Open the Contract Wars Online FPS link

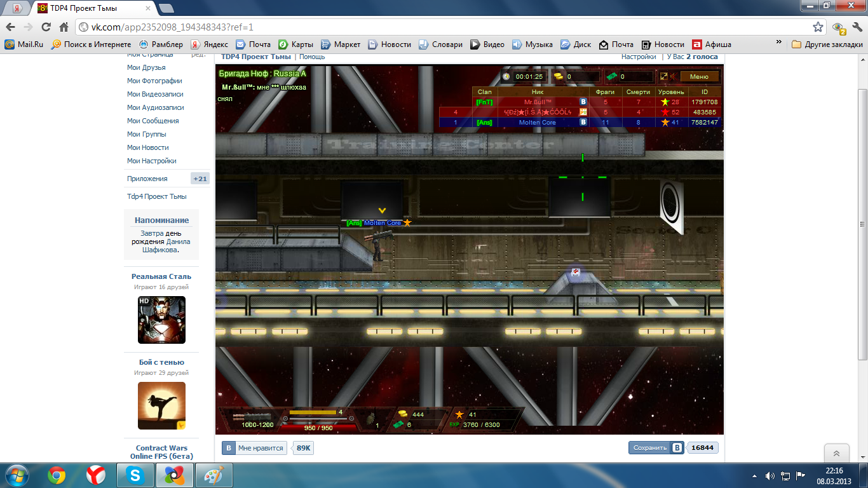coord(161,452)
